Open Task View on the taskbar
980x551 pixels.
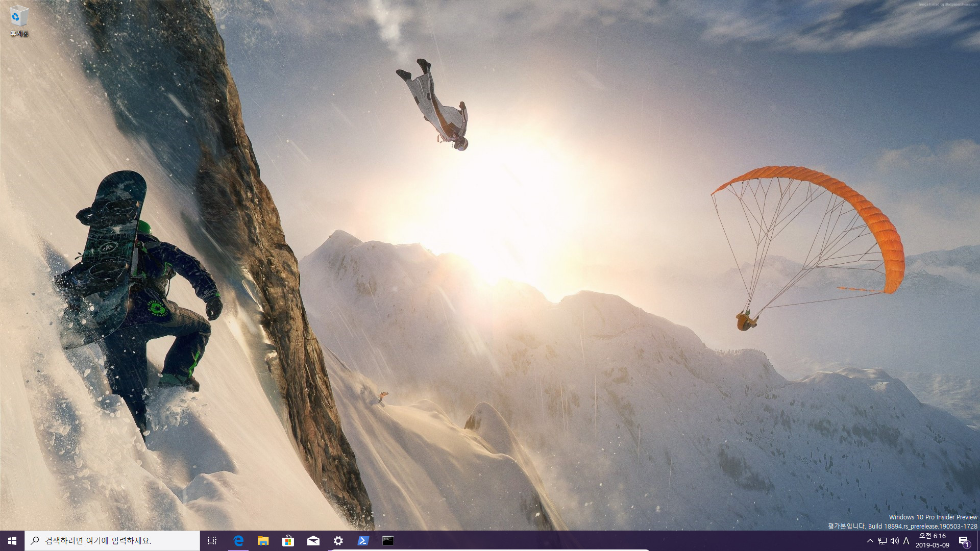point(212,541)
